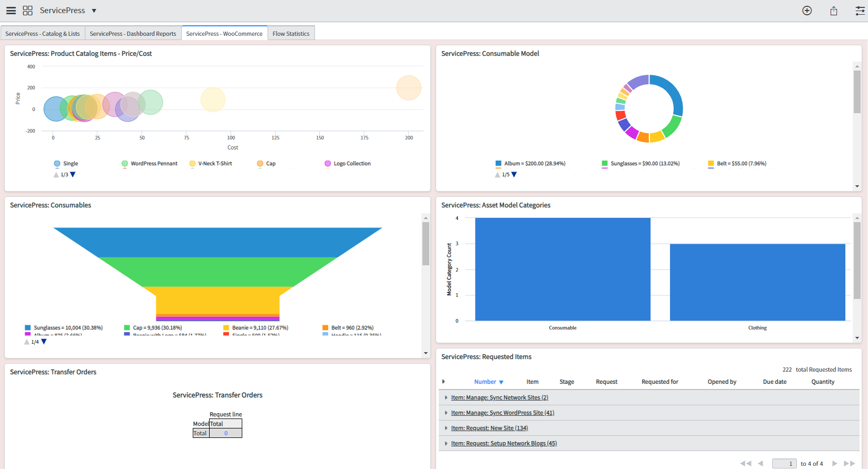
Task: Sort by Due date column
Action: coord(774,382)
